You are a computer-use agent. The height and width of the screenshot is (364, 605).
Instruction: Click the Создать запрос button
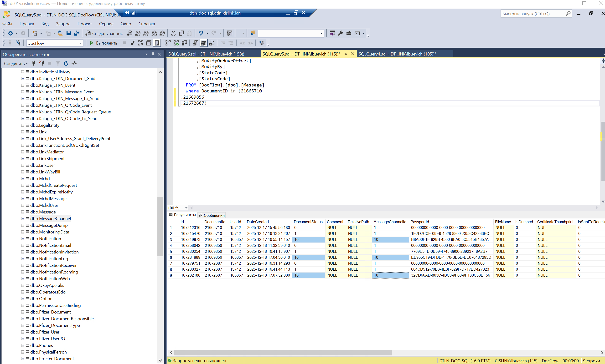(x=104, y=33)
